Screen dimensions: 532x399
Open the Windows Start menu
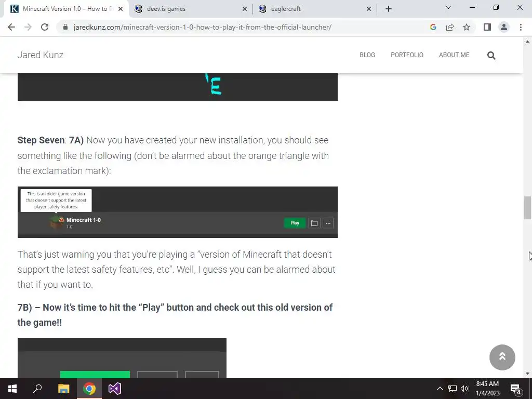(x=12, y=389)
